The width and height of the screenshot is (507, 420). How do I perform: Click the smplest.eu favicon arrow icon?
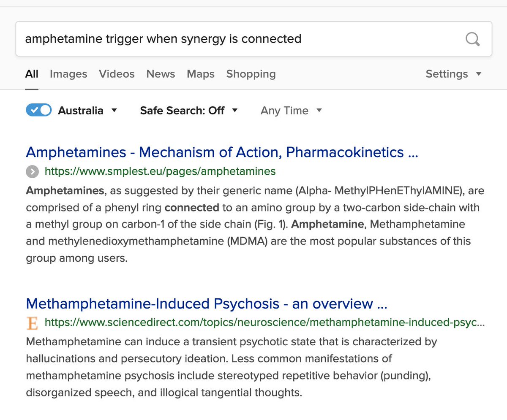coord(32,171)
